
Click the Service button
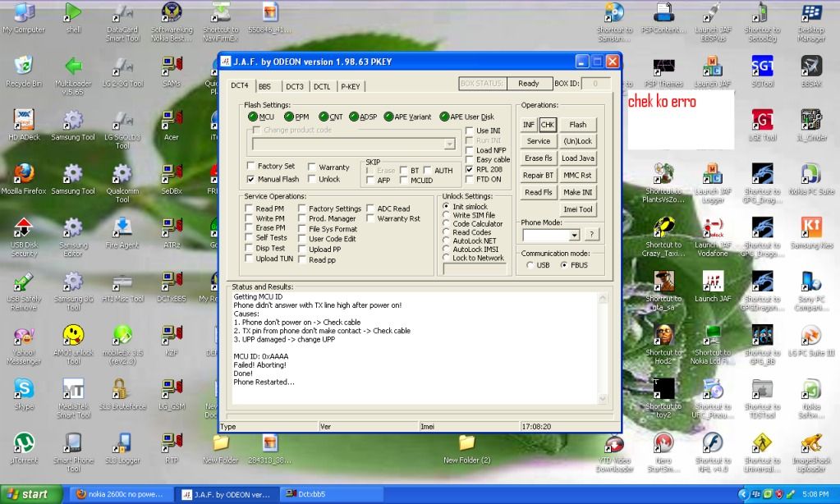tap(539, 141)
